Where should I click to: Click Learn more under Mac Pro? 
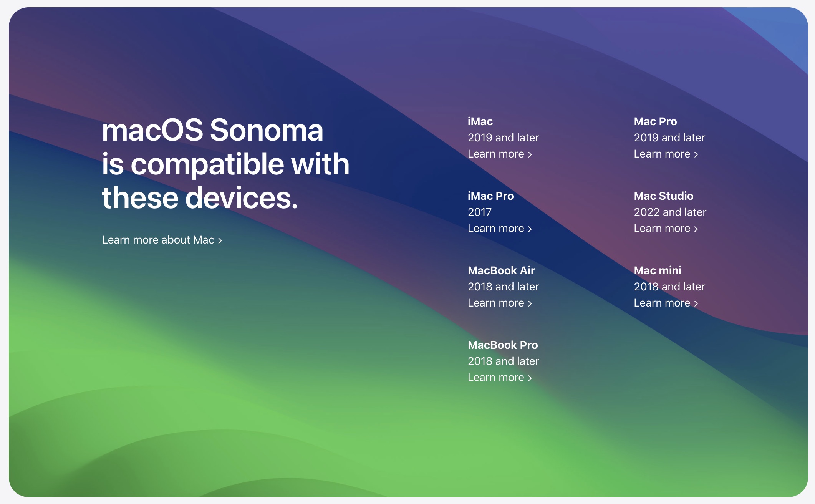pos(666,154)
